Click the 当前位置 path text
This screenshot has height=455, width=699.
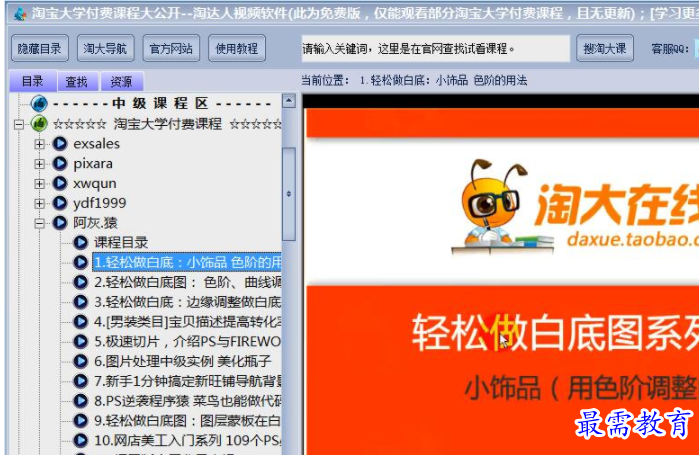(414, 81)
